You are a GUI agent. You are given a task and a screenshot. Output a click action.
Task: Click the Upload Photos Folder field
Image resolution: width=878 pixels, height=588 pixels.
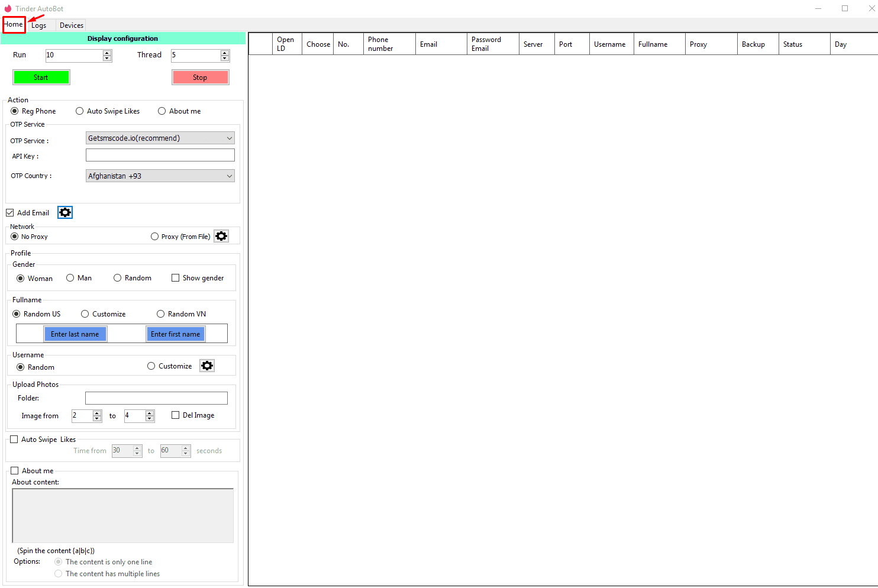156,398
